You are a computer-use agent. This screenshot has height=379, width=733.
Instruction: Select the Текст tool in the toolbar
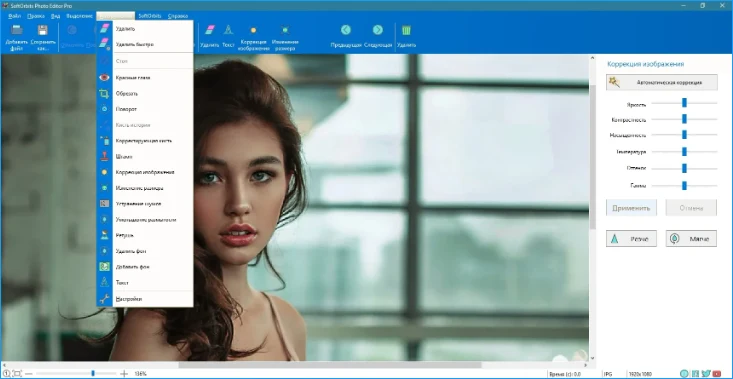coord(228,36)
